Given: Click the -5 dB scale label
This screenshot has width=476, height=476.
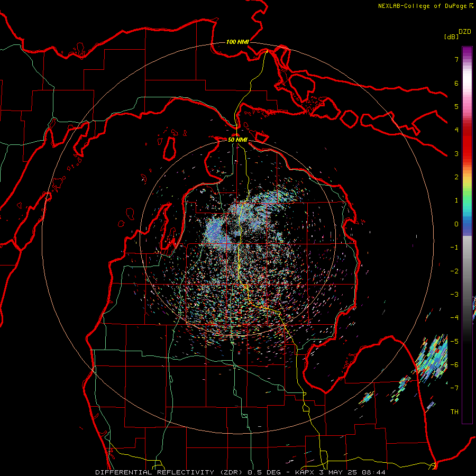Looking at the screenshot, I should (x=454, y=342).
